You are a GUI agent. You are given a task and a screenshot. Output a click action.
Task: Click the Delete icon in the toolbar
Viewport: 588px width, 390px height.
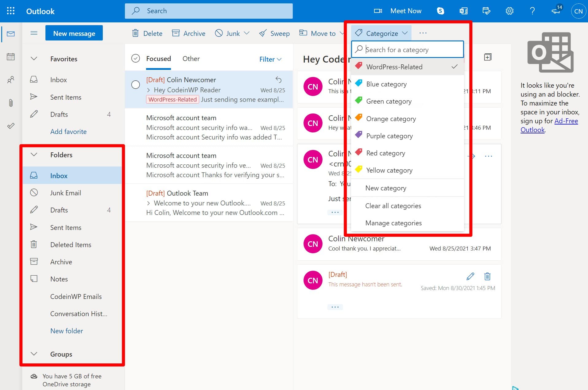135,33
